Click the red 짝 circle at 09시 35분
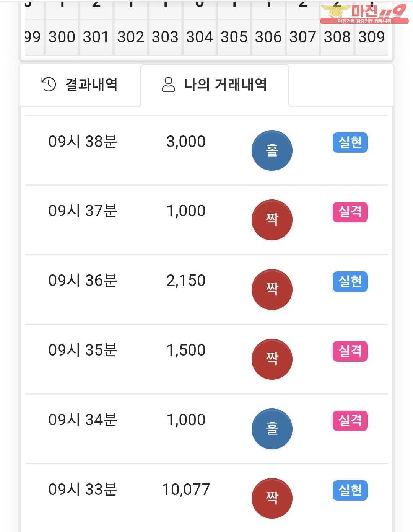 (x=272, y=359)
